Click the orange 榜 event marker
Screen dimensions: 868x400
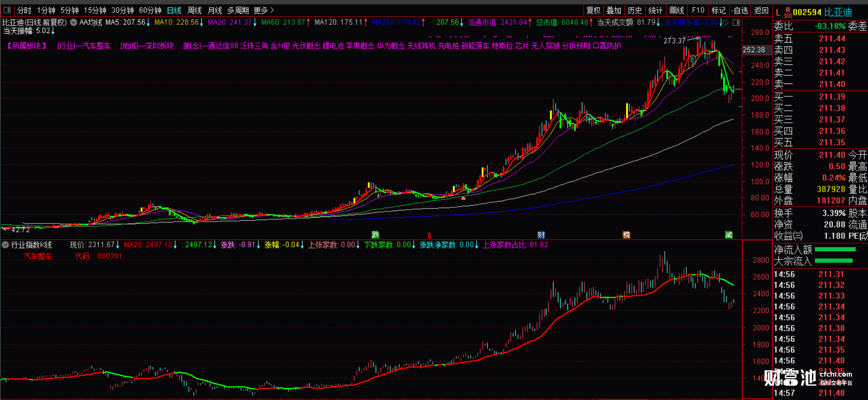tap(626, 235)
